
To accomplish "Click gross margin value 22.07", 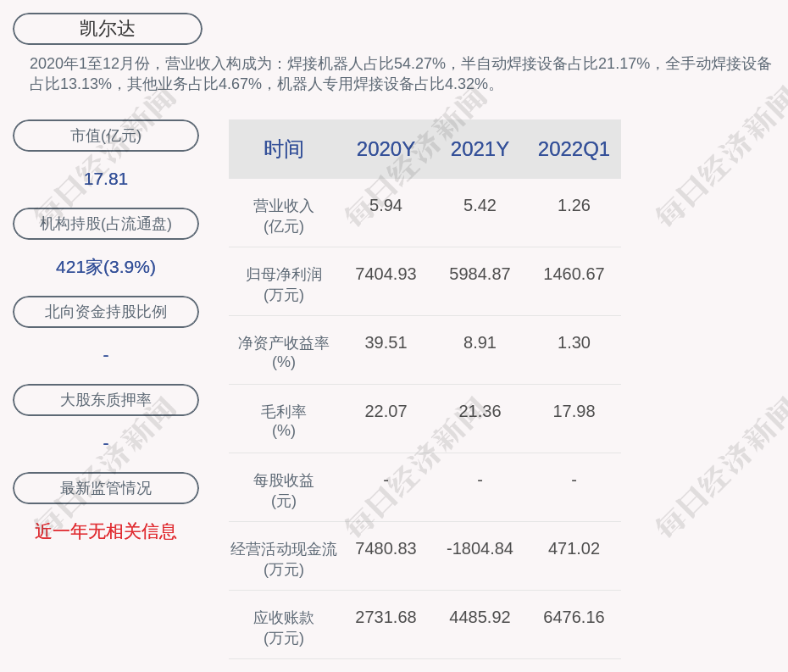I will (x=386, y=411).
